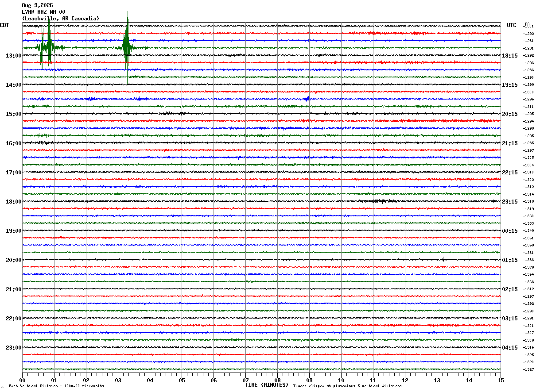This screenshot has height=392, width=536.
Task: Click the DC offset value -1291
Action: [x=528, y=319]
